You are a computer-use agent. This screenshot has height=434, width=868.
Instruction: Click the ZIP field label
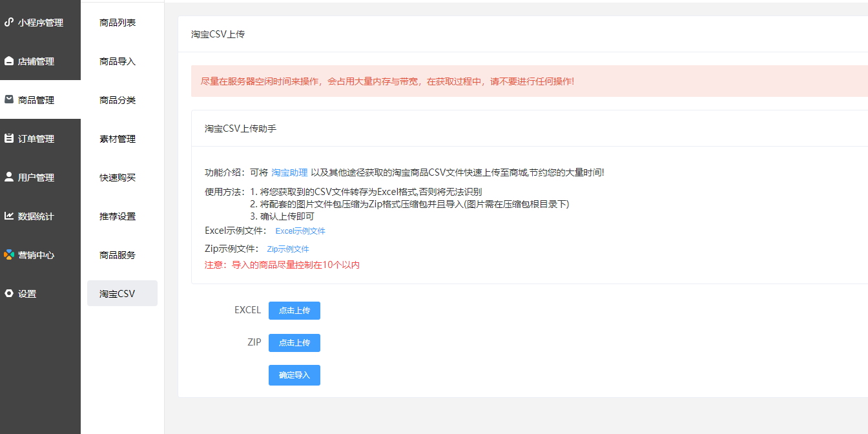click(x=254, y=342)
